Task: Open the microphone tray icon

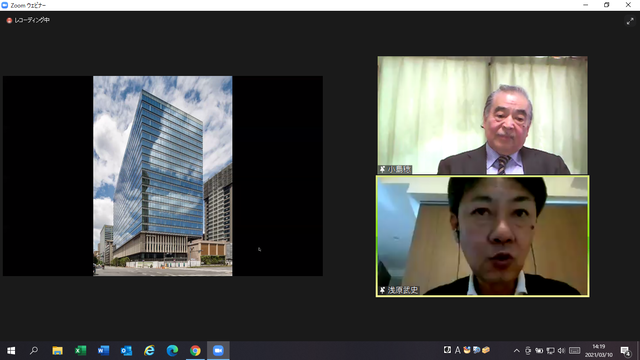Action: 528,351
